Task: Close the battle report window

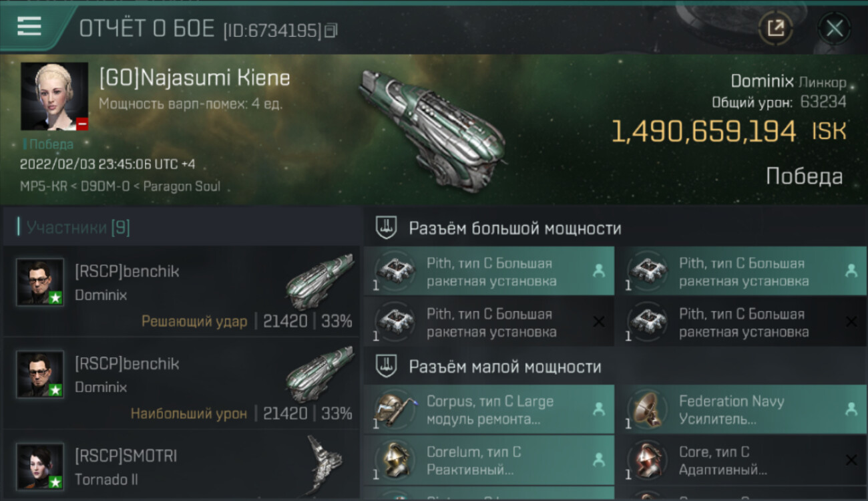Action: click(834, 28)
